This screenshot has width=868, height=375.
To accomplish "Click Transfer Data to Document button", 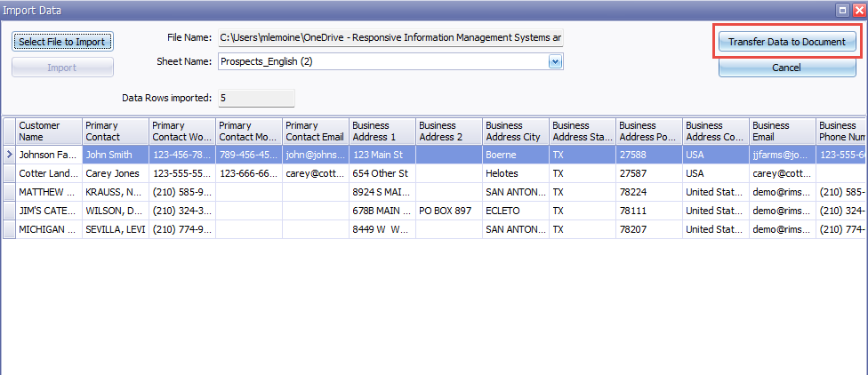I will (x=786, y=42).
